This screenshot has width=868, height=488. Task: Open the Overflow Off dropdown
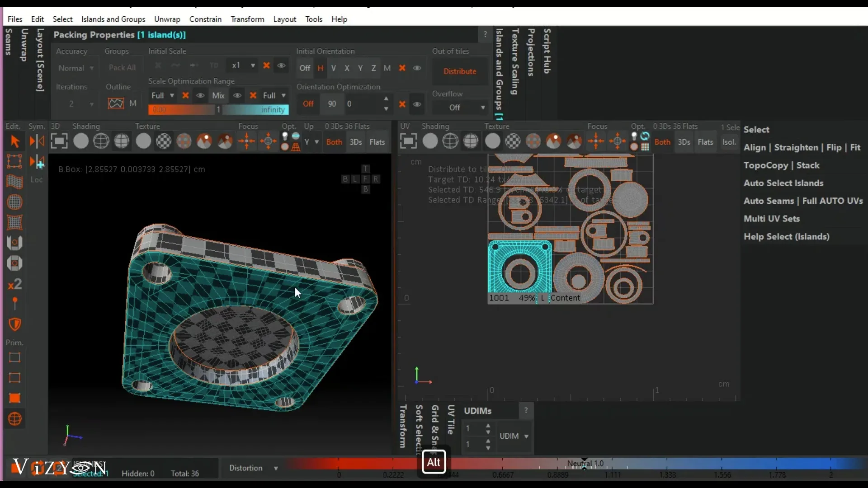(x=459, y=108)
